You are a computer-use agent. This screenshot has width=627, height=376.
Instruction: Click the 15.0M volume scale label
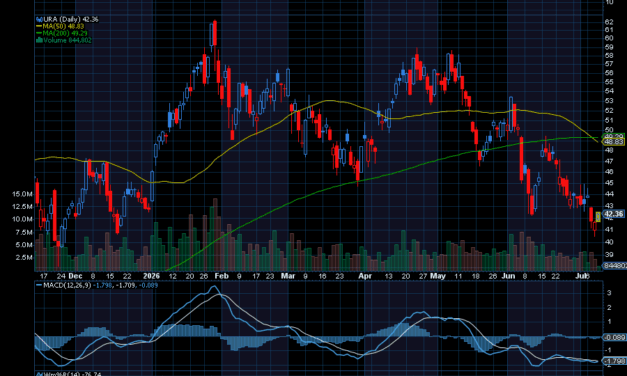(22, 194)
